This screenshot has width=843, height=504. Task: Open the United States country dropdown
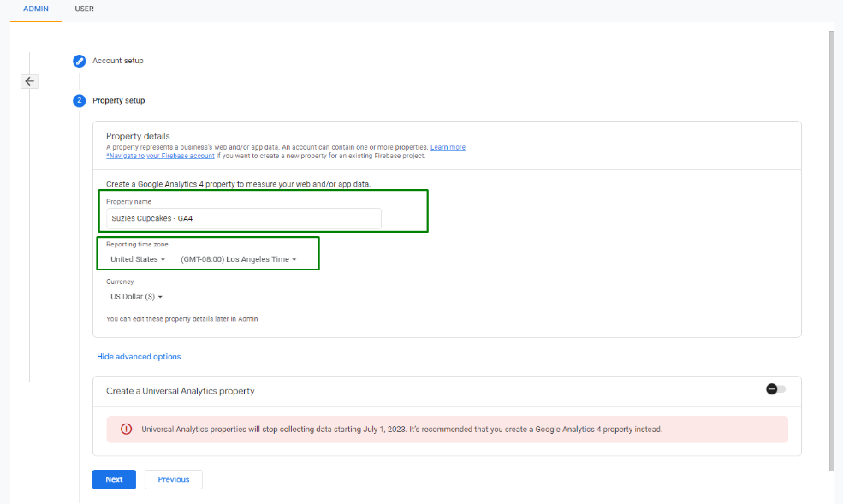click(x=138, y=259)
